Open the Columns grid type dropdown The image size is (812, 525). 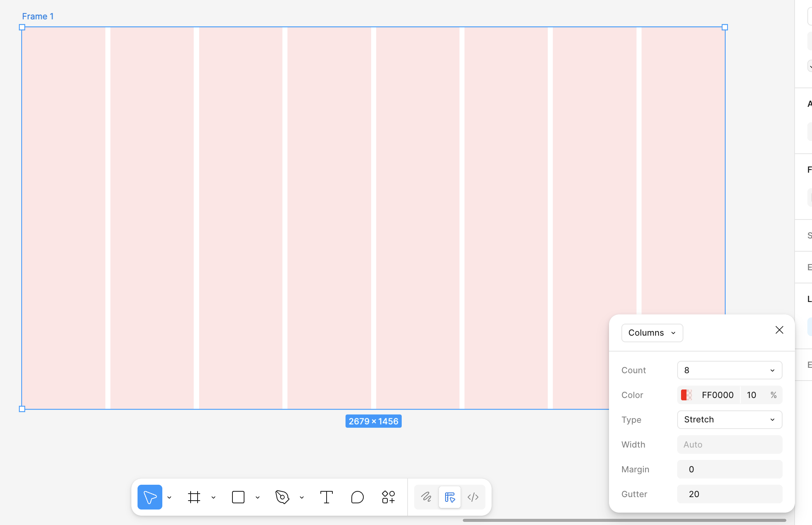tap(652, 333)
